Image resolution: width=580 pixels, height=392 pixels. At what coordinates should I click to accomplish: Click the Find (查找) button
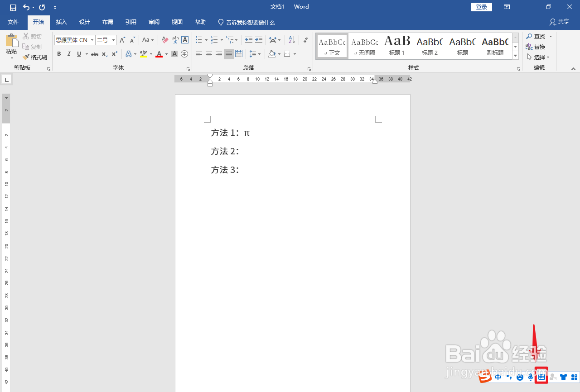[536, 36]
